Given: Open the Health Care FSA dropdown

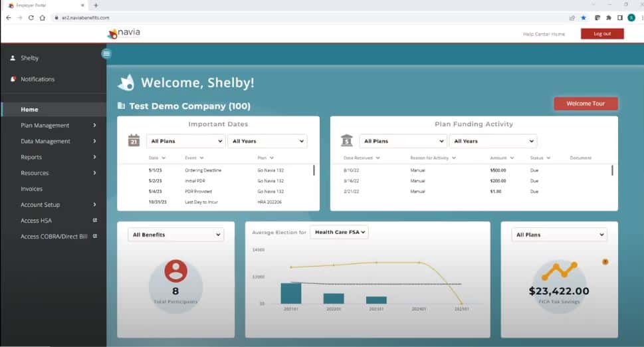Looking at the screenshot, I should [339, 232].
